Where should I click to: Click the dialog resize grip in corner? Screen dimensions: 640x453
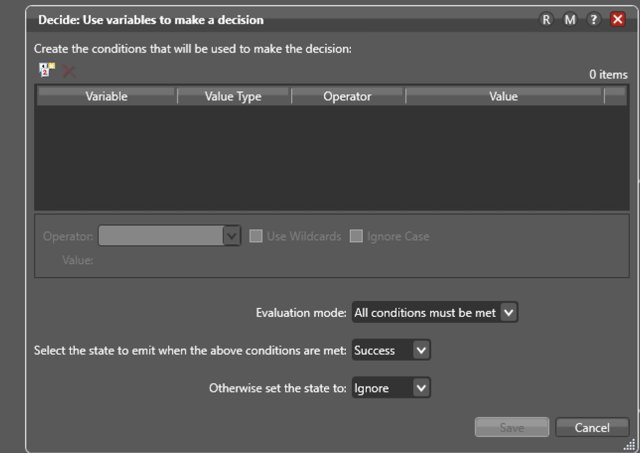point(630,444)
